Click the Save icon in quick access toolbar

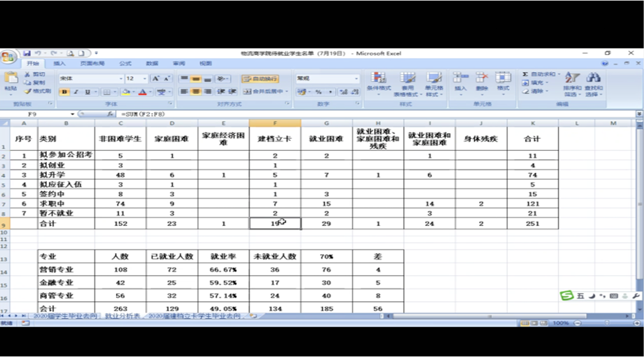coord(26,53)
